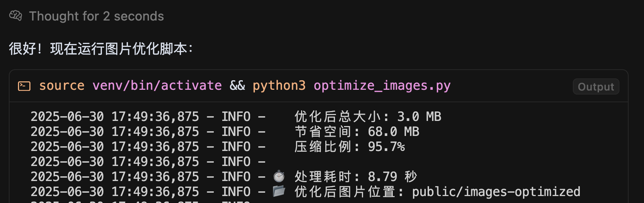Select the venv/bin/activate path in the command
The image size is (644, 203).
pos(157,86)
